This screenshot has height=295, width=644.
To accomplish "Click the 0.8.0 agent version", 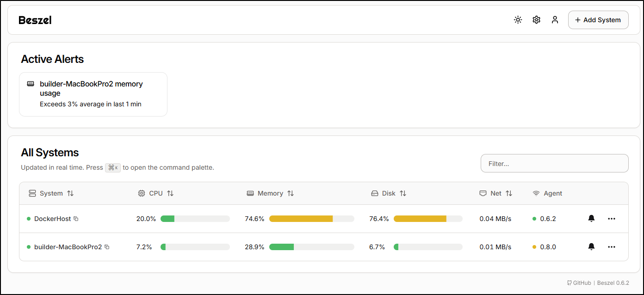I will click(548, 247).
